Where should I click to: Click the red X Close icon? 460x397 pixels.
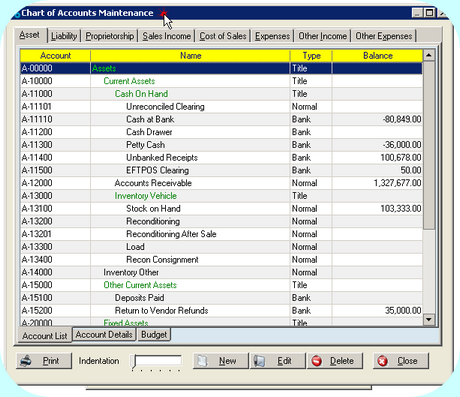point(382,361)
